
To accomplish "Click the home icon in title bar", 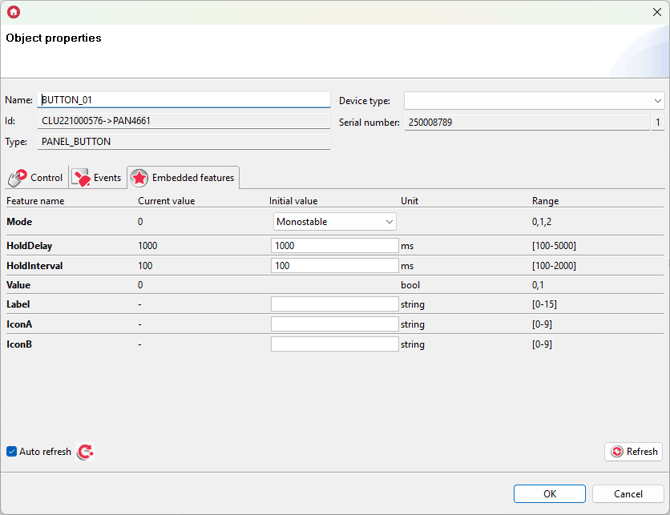I will (x=13, y=12).
